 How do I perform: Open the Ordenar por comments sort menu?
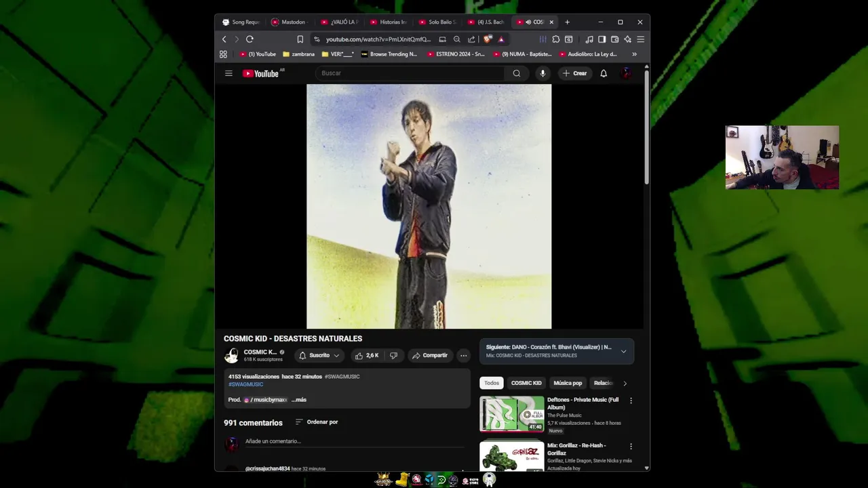coord(317,422)
